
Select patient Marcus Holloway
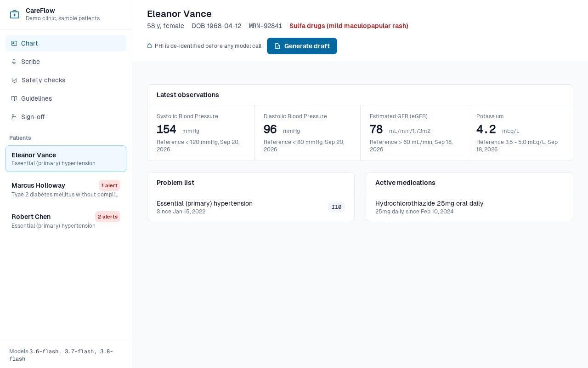point(66,190)
